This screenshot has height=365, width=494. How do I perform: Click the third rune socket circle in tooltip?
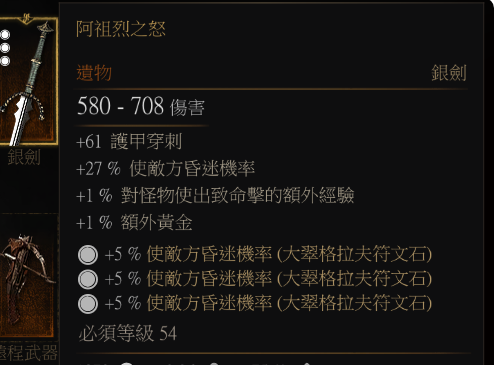tap(88, 304)
